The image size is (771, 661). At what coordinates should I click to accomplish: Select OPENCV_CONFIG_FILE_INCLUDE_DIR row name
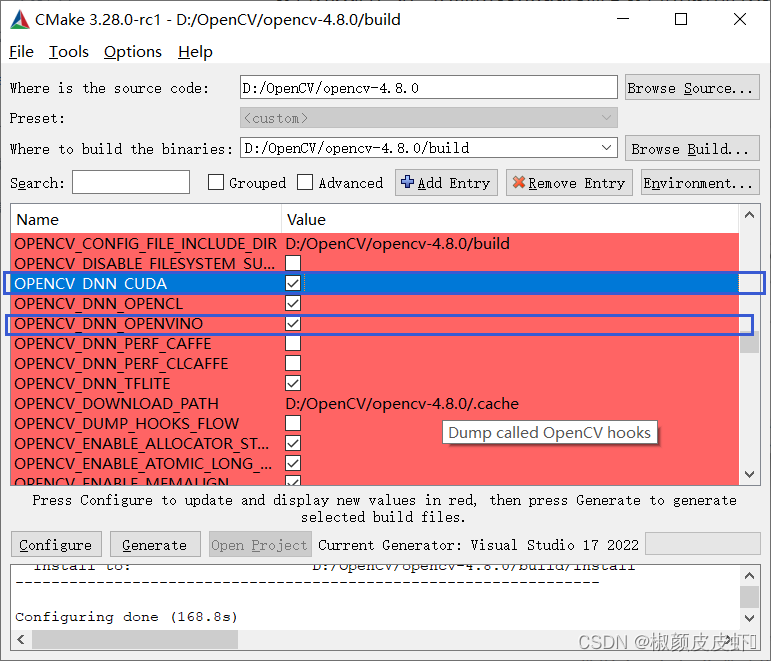[x=146, y=243]
